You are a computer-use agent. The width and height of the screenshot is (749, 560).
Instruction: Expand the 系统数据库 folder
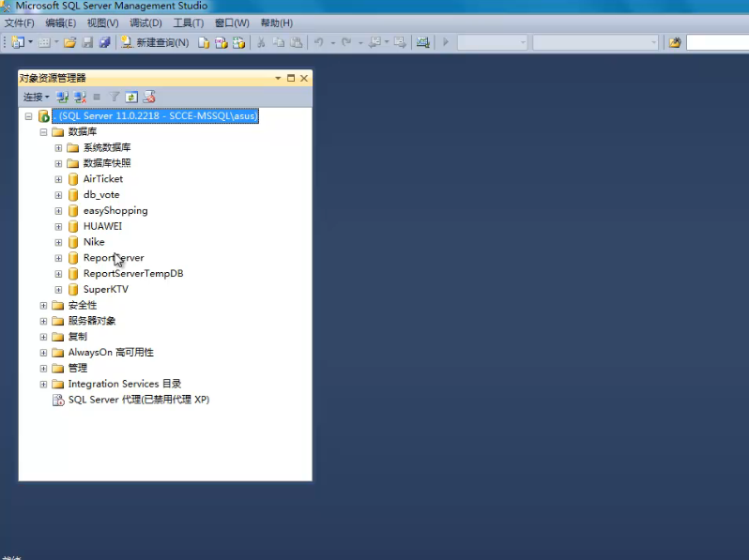pos(58,148)
